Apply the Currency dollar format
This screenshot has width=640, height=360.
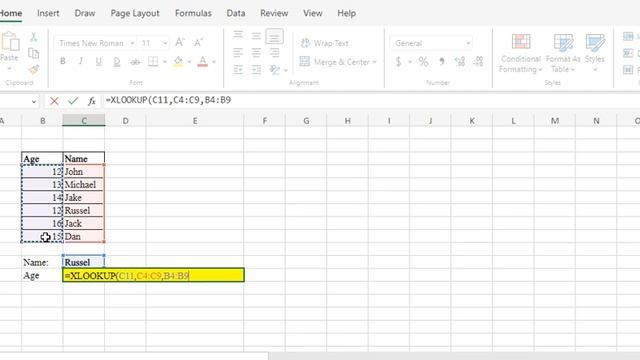pos(398,62)
